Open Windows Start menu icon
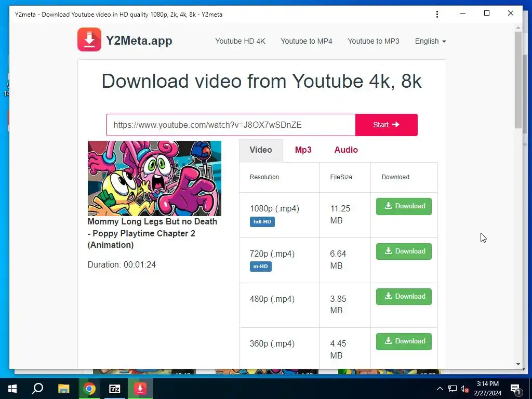 pyautogui.click(x=12, y=389)
